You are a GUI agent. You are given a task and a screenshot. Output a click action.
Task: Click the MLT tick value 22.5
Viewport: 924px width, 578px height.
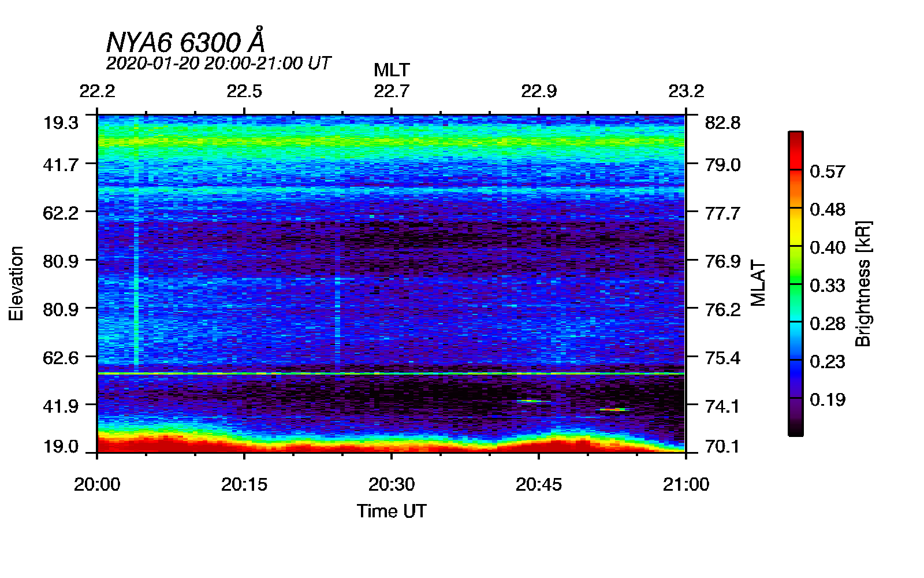point(244,91)
